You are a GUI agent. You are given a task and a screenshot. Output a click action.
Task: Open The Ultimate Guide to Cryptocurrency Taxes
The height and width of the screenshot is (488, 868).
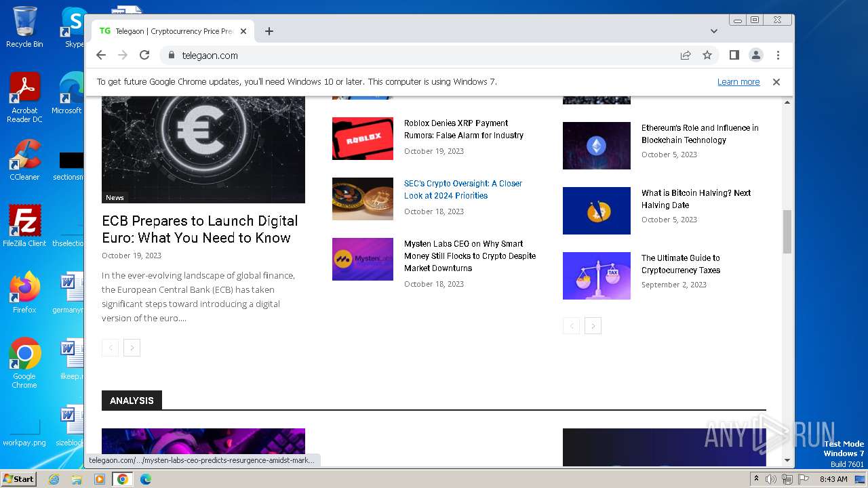681,264
